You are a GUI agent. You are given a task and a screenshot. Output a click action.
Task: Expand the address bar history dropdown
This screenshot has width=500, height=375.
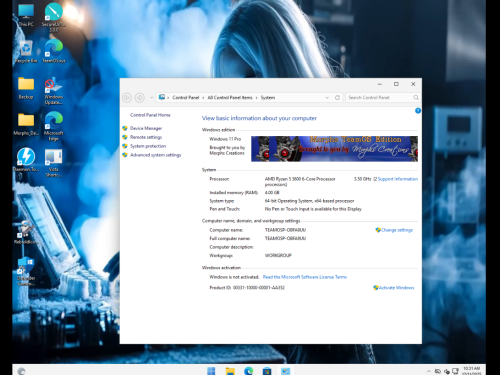coord(327,98)
